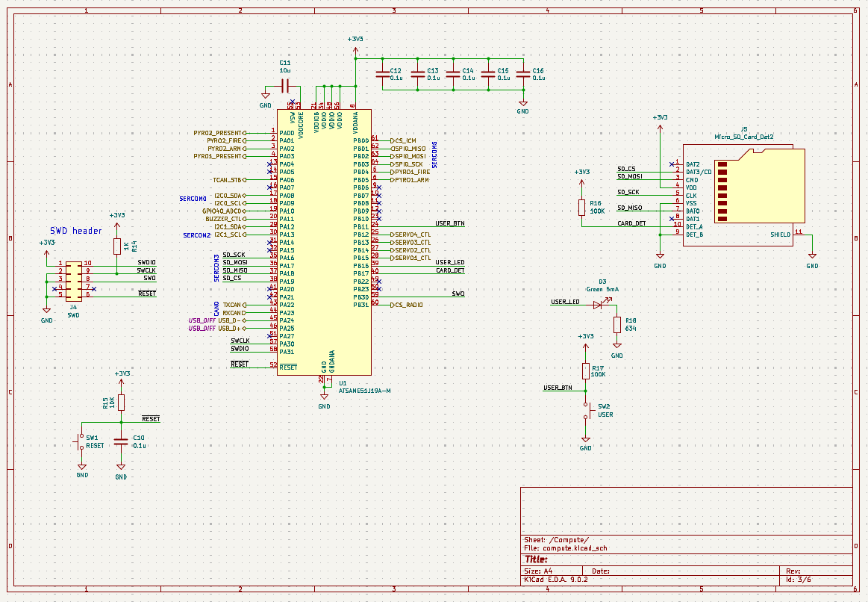868x602 pixels.
Task: Click the CARD_DET net label near J5
Action: click(x=631, y=223)
